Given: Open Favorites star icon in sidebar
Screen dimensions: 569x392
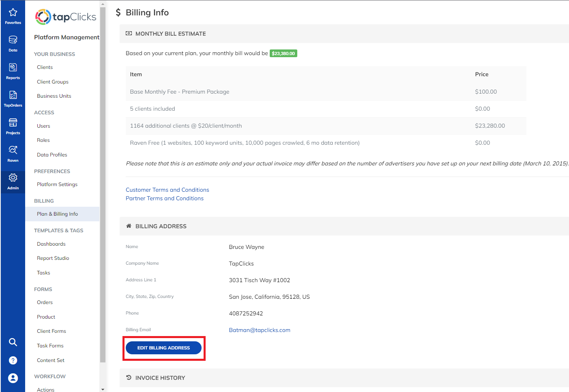Looking at the screenshot, I should pyautogui.click(x=13, y=13).
